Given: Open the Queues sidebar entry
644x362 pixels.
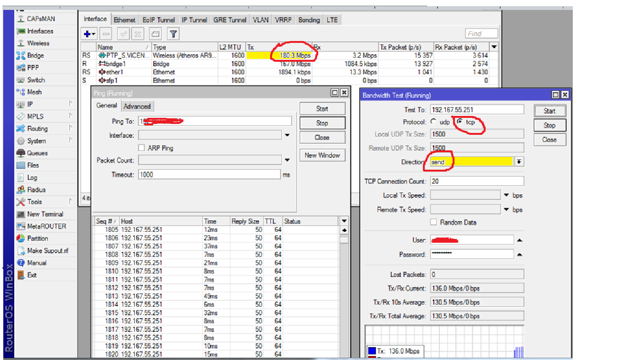Looking at the screenshot, I should [37, 153].
